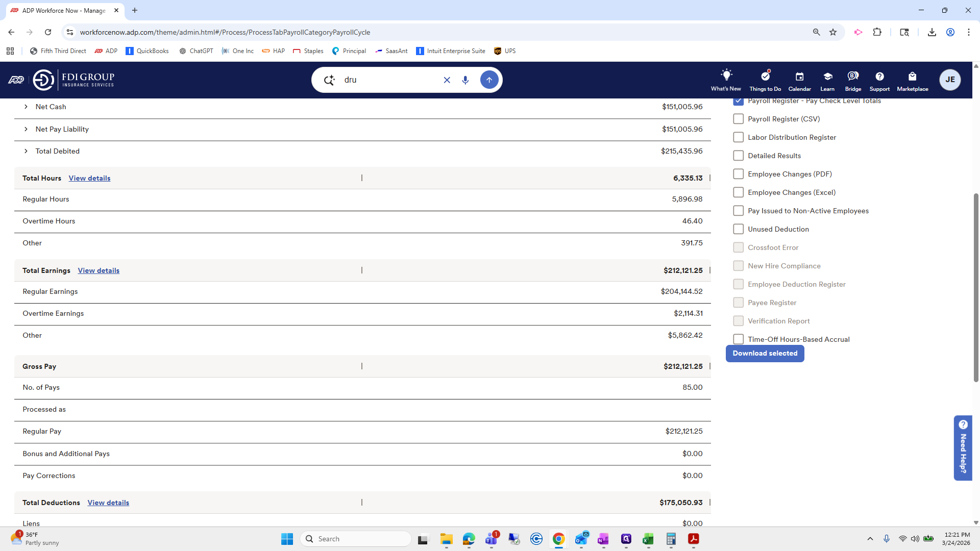Screen dimensions: 980x551
Task: Open the Calendar from the top navigation
Action: click(799, 80)
